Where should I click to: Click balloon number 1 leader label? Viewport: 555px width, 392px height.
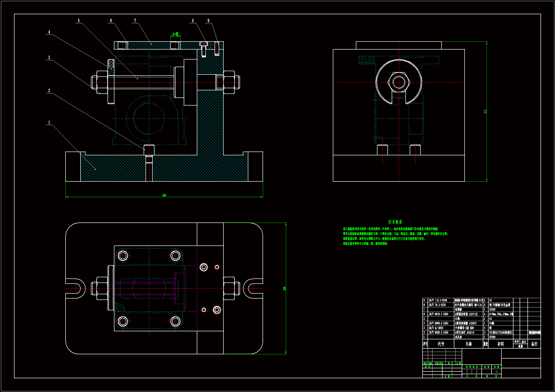click(49, 122)
